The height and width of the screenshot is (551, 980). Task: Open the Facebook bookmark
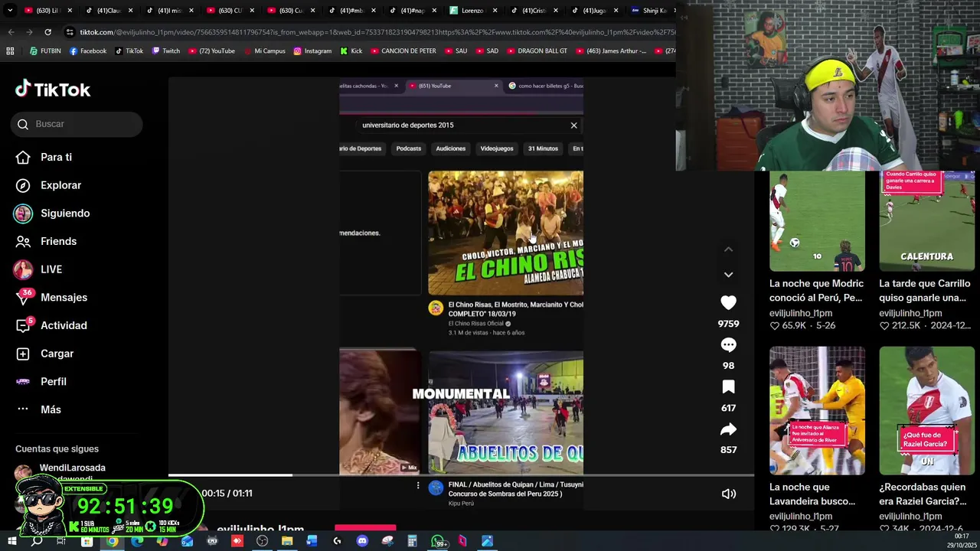tap(87, 51)
